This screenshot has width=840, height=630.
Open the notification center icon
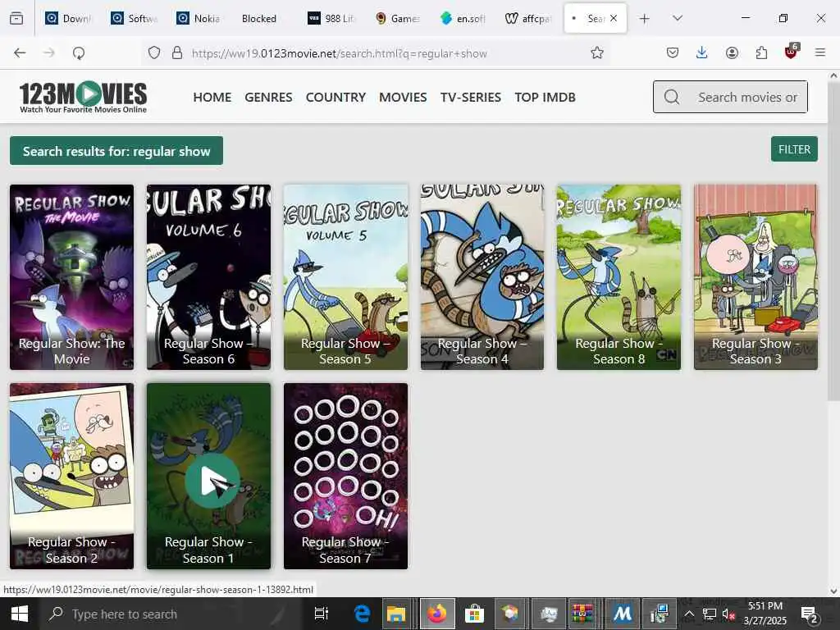tap(809, 614)
